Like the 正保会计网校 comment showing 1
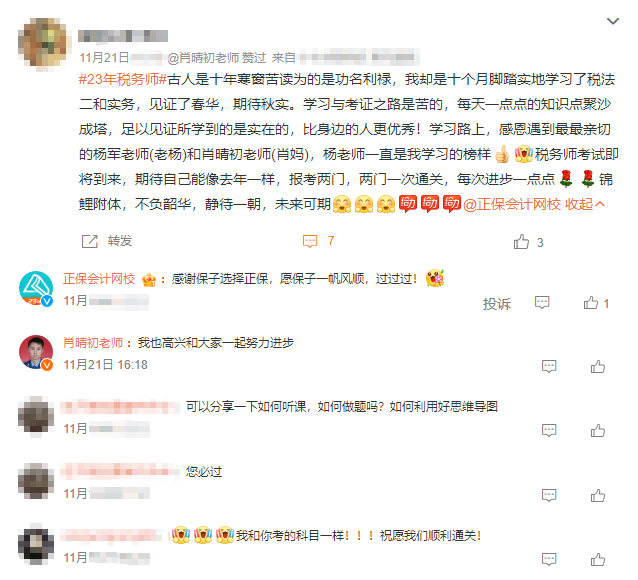The height and width of the screenshot is (580, 638). point(591,303)
